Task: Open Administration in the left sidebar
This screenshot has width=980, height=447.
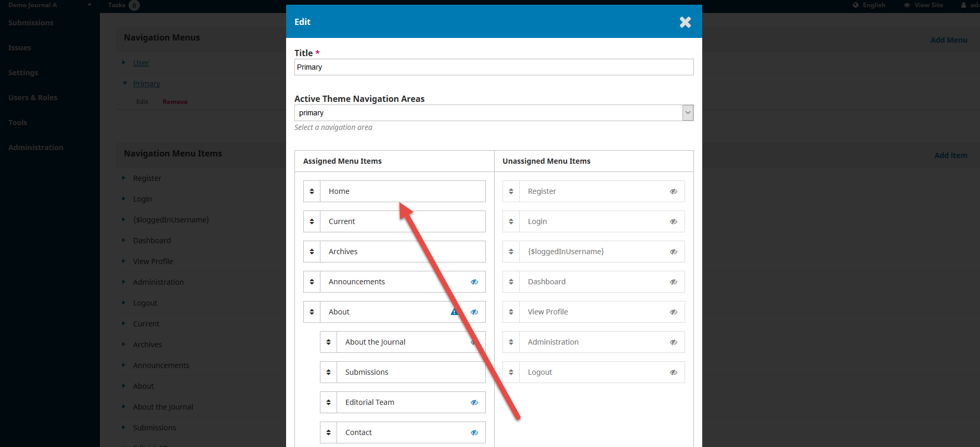Action: coord(36,148)
